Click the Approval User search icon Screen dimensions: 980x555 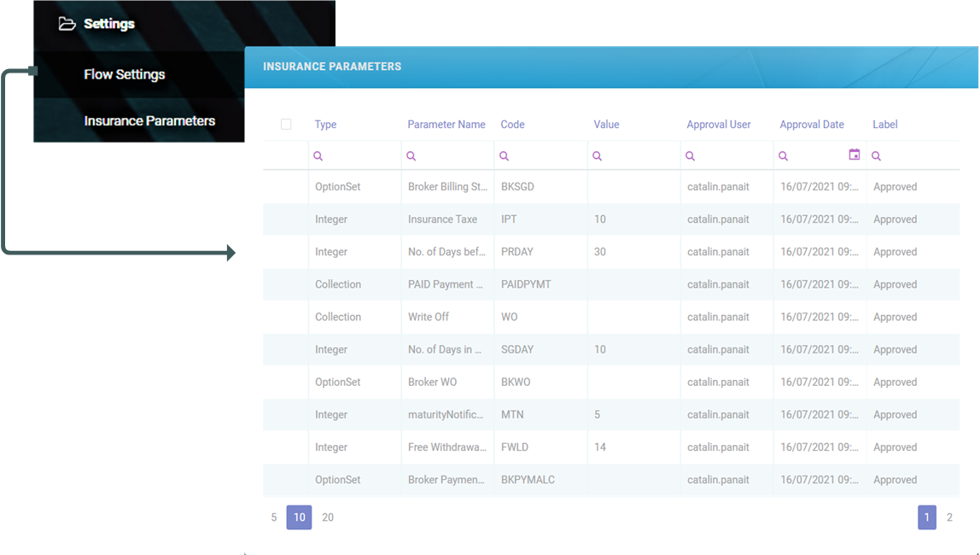click(x=691, y=156)
